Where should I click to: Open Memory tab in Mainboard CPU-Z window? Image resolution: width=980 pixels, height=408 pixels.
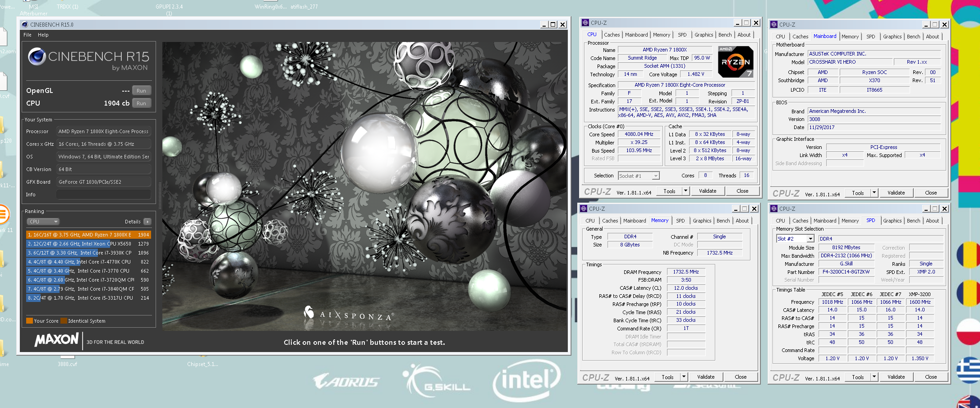click(850, 37)
